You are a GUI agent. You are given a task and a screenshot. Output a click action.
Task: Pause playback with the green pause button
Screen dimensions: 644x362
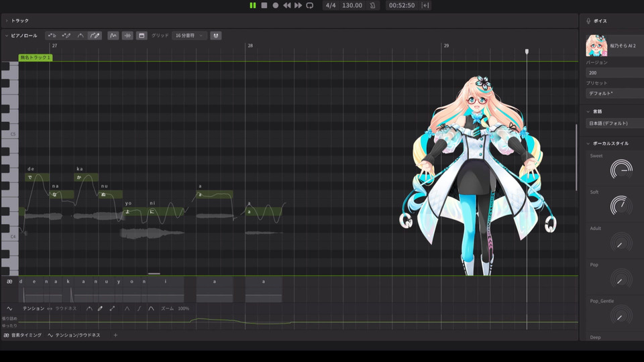coord(253,5)
